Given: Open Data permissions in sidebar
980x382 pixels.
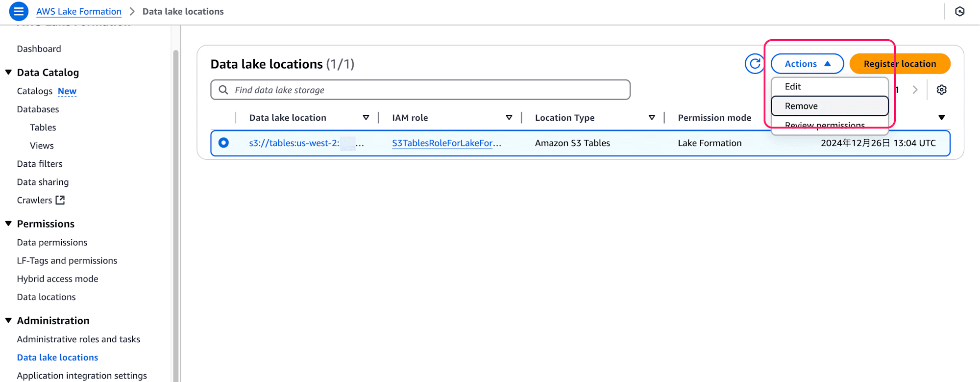Looking at the screenshot, I should 52,242.
